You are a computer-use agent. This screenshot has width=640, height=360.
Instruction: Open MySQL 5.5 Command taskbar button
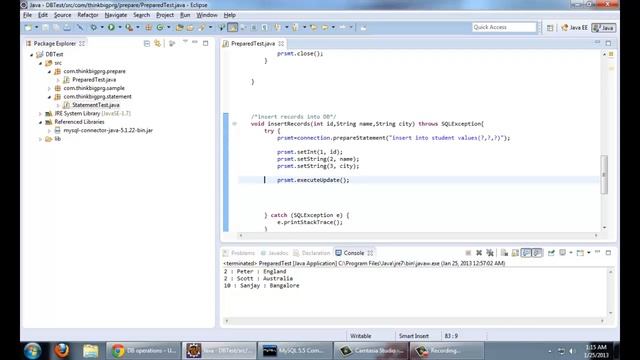tap(295, 351)
